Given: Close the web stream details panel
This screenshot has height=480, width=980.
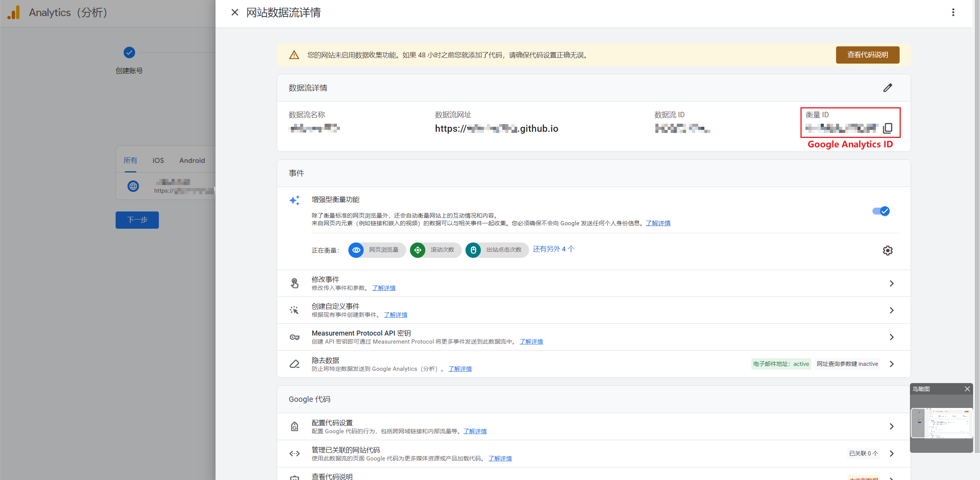Looking at the screenshot, I should click(235, 12).
